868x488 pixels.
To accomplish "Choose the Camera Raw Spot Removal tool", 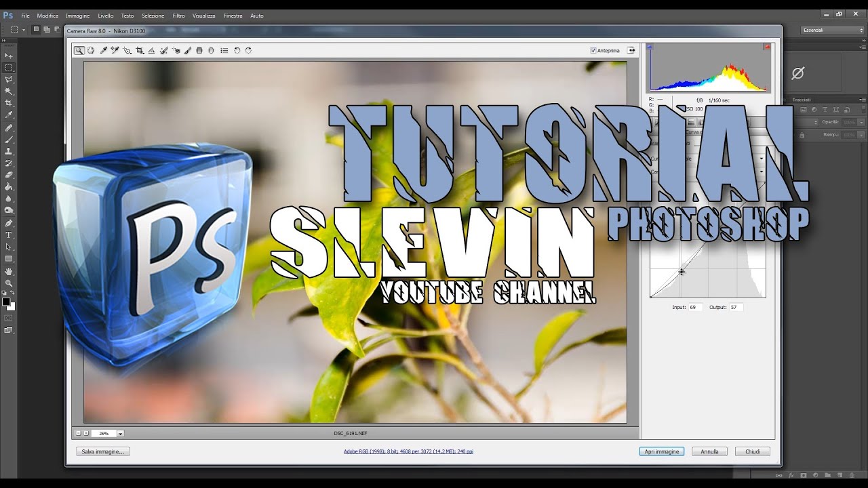I will pyautogui.click(x=163, y=50).
